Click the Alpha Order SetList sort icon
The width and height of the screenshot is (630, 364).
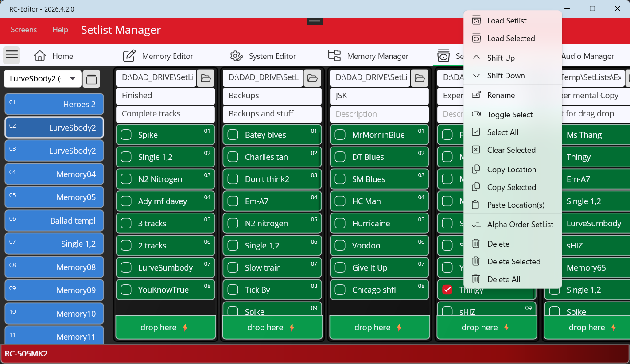[x=476, y=225]
